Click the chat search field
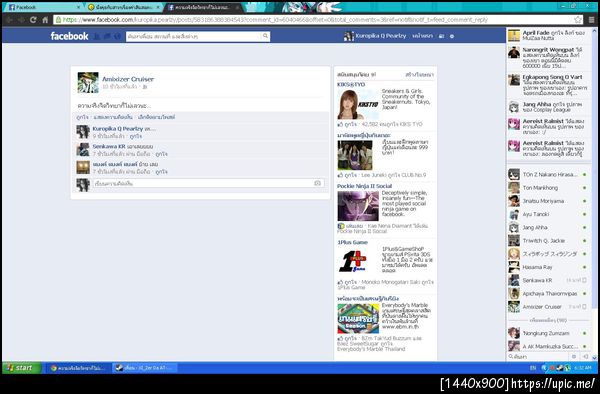 540,357
